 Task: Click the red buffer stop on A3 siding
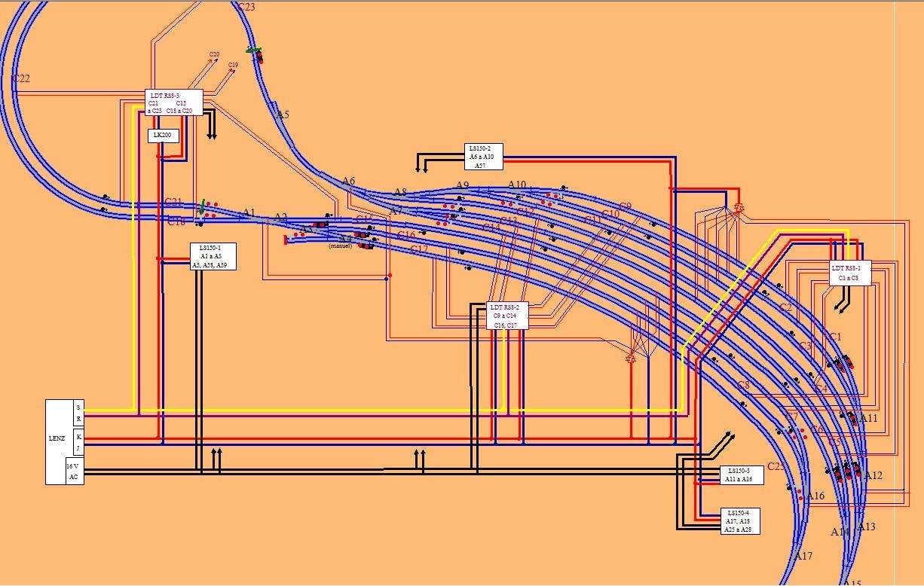pyautogui.click(x=286, y=240)
